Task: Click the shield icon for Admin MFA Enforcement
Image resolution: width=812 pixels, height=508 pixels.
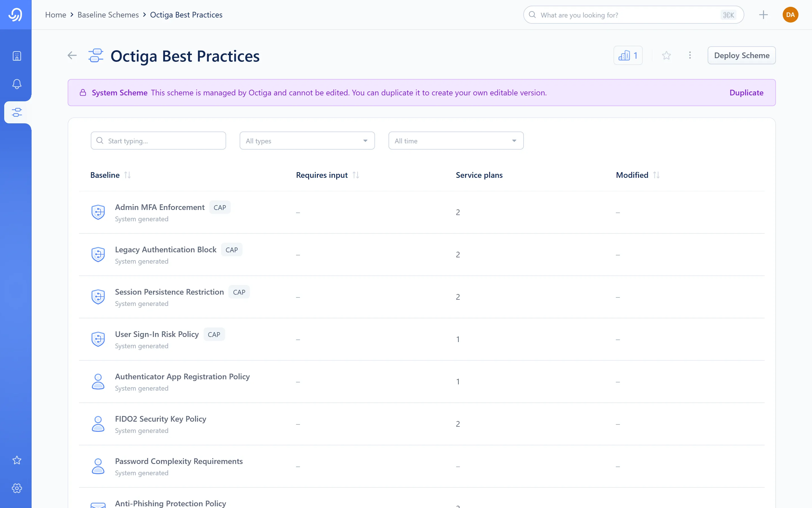Action: pos(98,212)
